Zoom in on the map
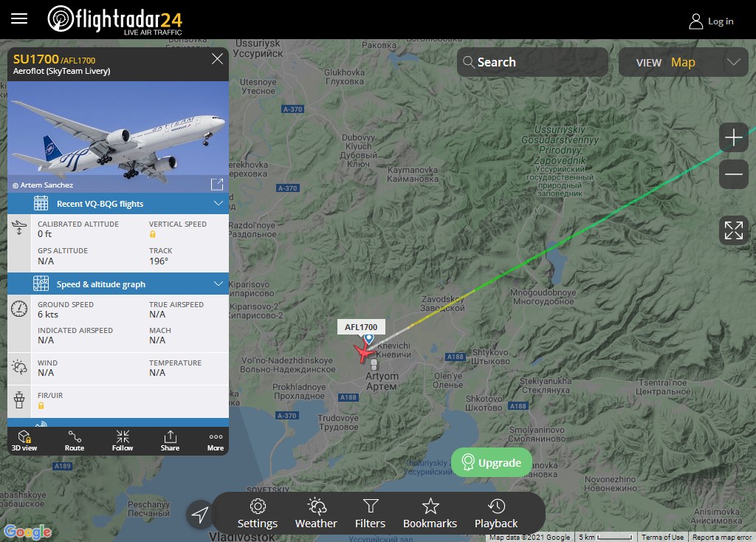The height and width of the screenshot is (542, 756). (x=733, y=137)
